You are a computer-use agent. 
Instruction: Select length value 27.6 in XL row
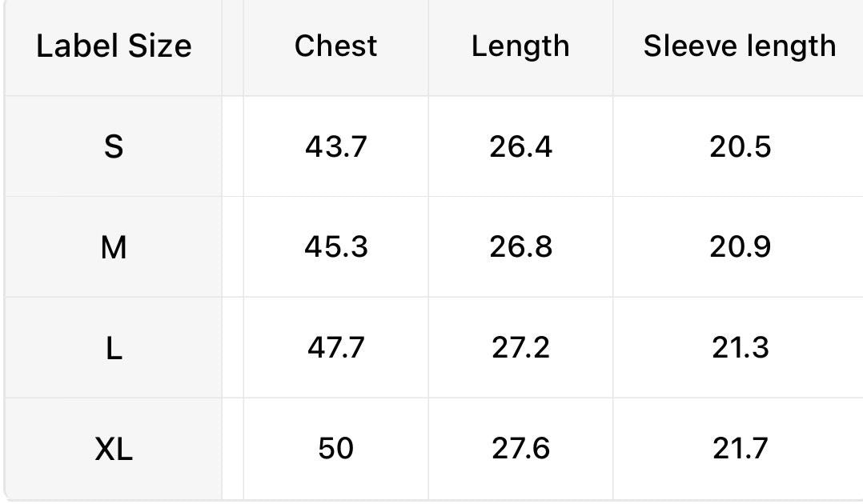(520, 449)
